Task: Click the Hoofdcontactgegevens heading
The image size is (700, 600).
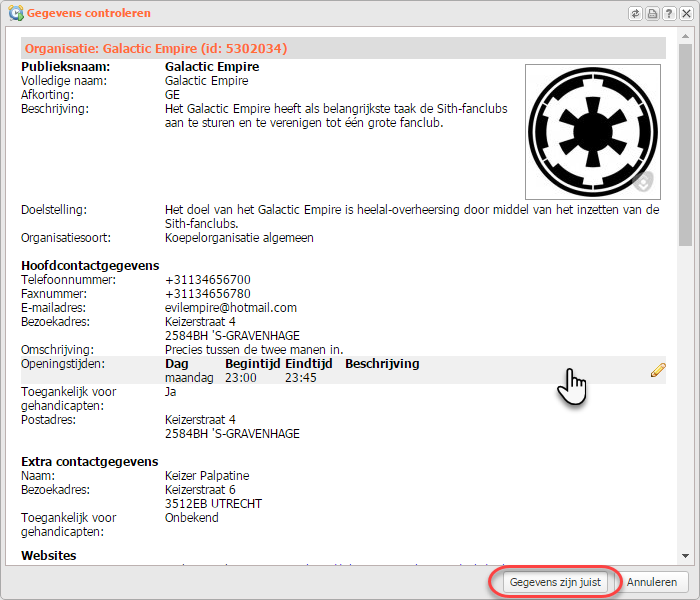Action: coord(90,266)
